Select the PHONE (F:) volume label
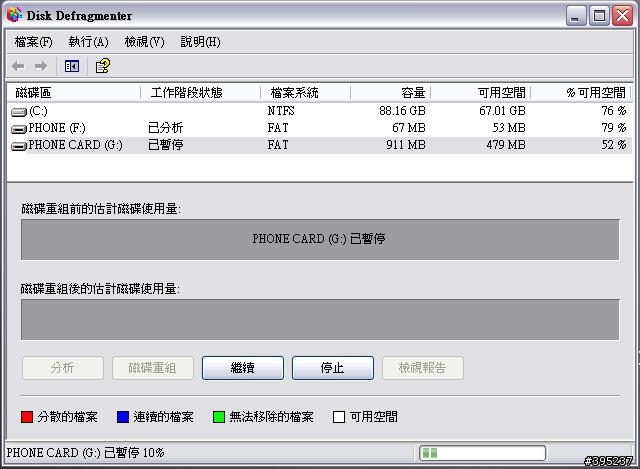 (57, 128)
